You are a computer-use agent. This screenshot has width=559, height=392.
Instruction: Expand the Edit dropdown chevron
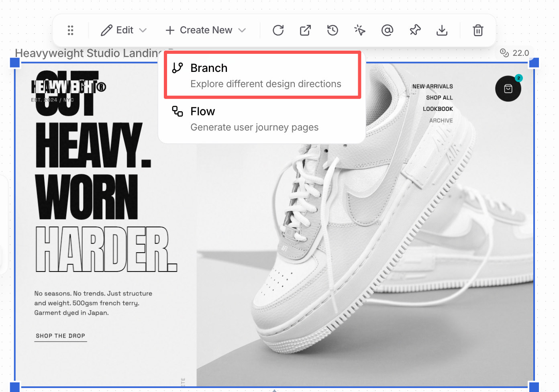tap(143, 30)
